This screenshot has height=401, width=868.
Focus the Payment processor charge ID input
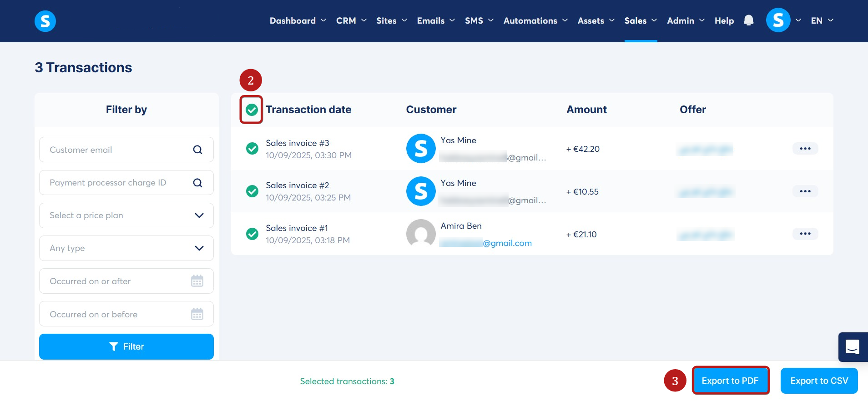click(x=126, y=183)
